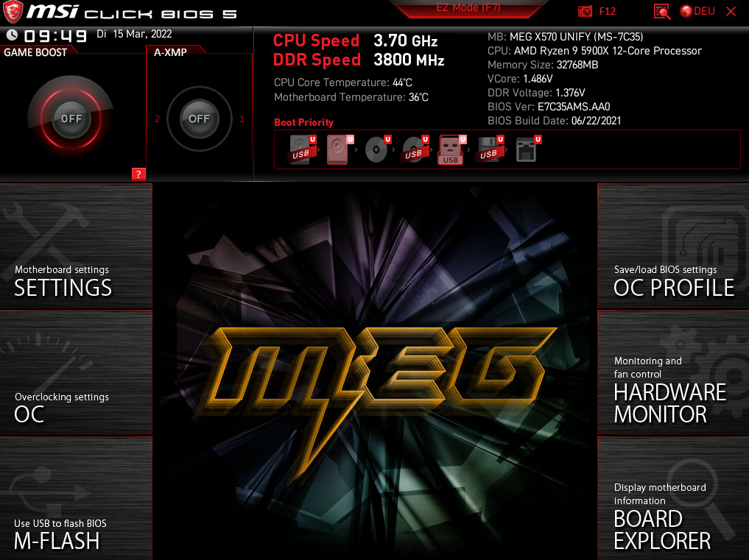Image resolution: width=749 pixels, height=560 pixels.
Task: Click the date Di 15 Mar, 2022
Action: 134,34
